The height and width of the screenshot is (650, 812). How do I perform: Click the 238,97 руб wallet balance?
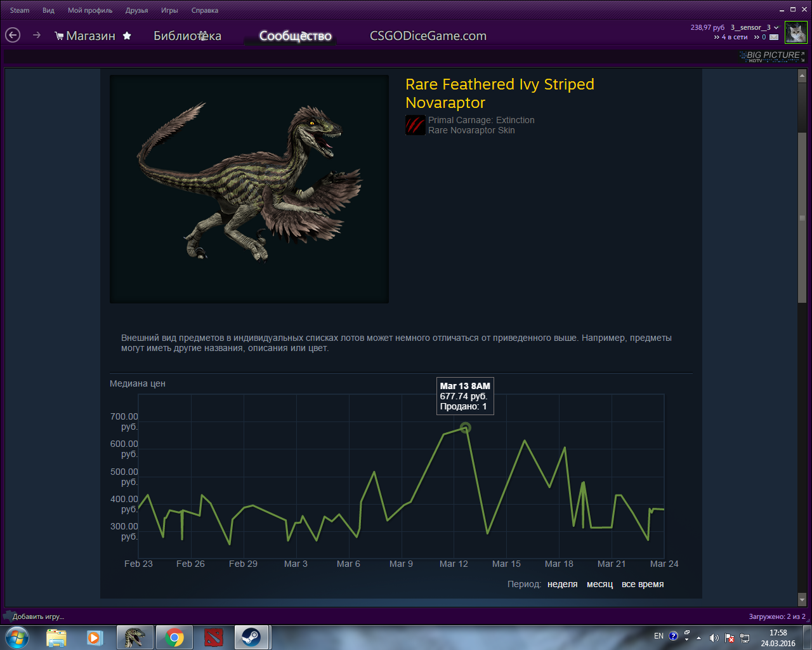707,27
